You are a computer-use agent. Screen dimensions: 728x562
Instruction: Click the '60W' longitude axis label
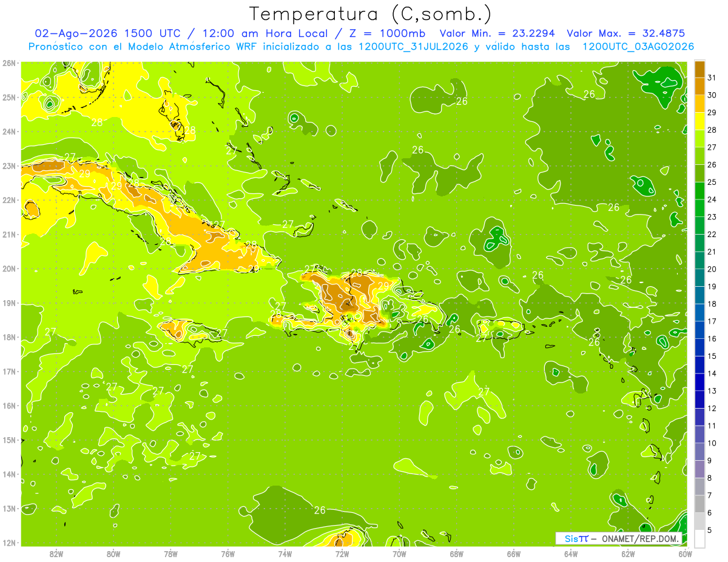(686, 553)
